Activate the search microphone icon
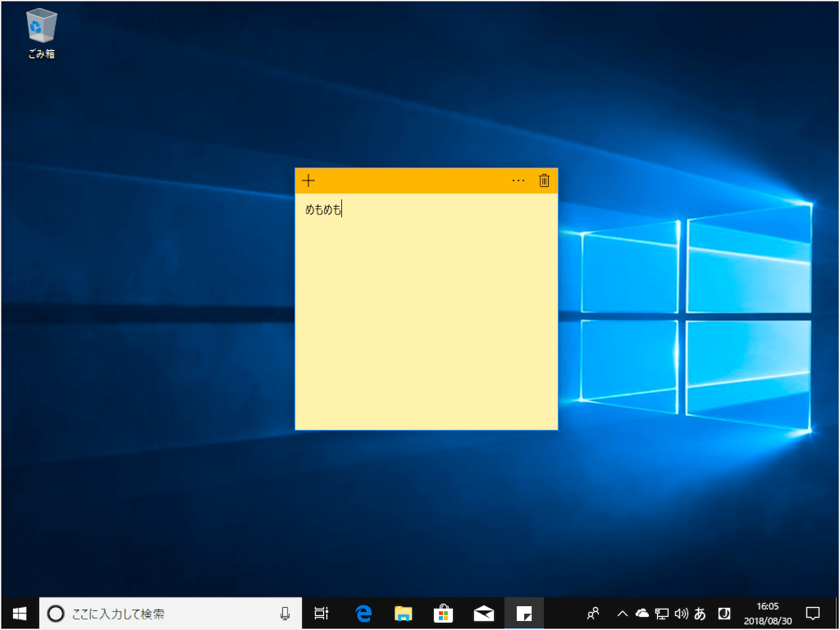The image size is (840, 630). coord(285,614)
